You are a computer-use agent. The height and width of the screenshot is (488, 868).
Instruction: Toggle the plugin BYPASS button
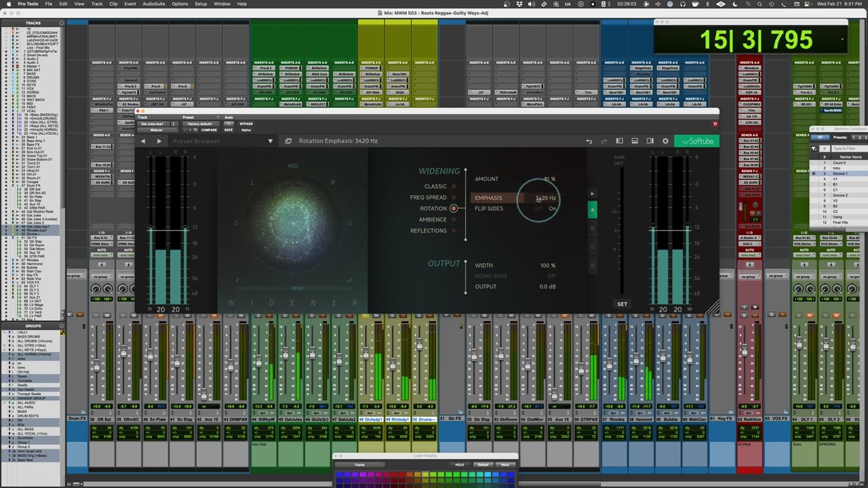point(246,124)
